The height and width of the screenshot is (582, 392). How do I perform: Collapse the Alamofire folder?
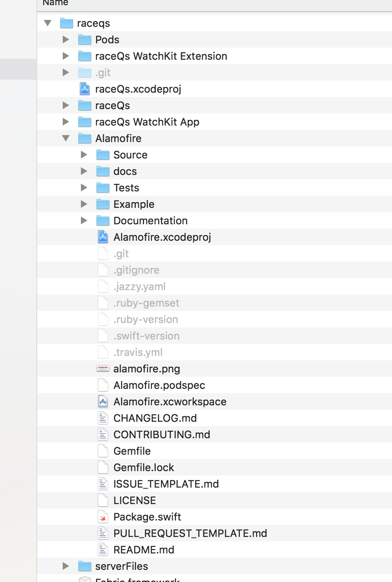click(x=66, y=138)
